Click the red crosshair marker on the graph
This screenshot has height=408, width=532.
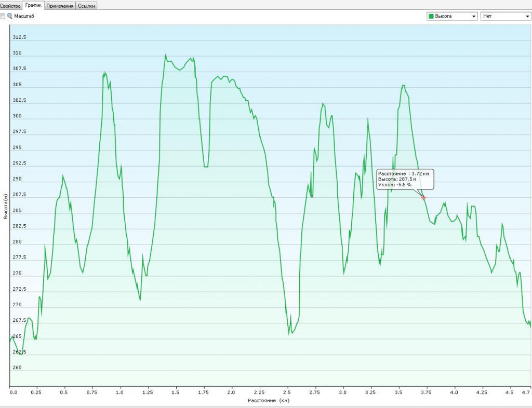(x=423, y=198)
